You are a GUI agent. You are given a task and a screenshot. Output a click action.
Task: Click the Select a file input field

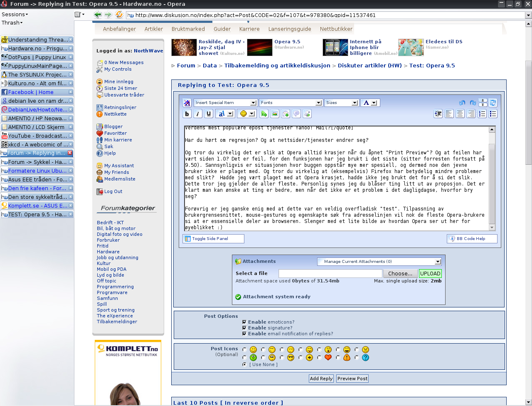(x=330, y=273)
